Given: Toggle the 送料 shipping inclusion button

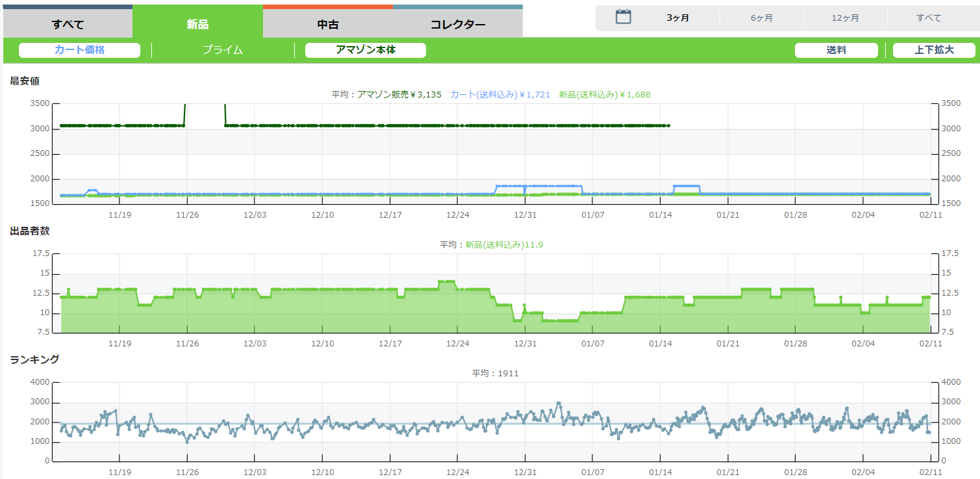Looking at the screenshot, I should click(x=836, y=50).
